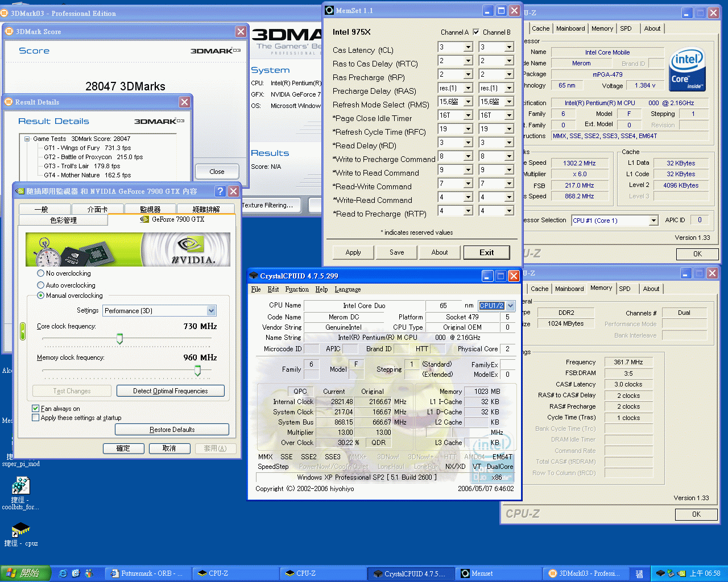The image size is (728, 582).
Task: Click the Outlook Express quick launch icon
Action: click(76, 573)
